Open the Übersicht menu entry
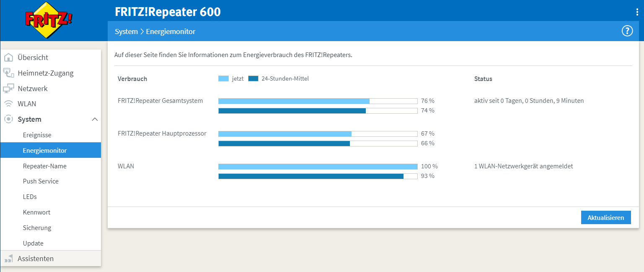 click(x=51, y=58)
